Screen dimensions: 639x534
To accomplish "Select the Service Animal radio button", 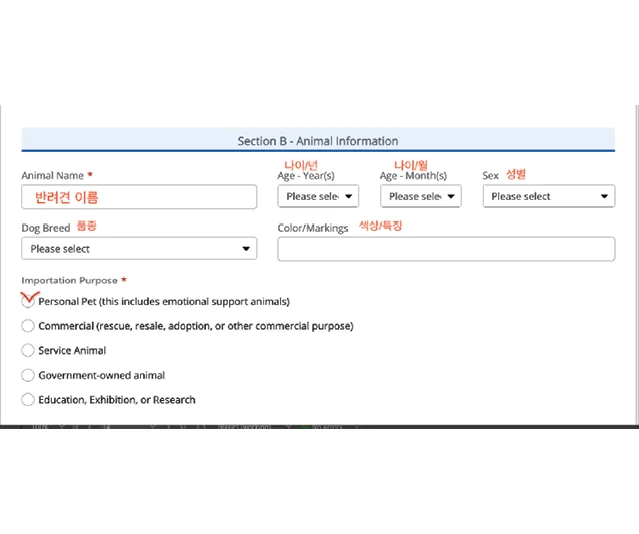I will coord(28,350).
